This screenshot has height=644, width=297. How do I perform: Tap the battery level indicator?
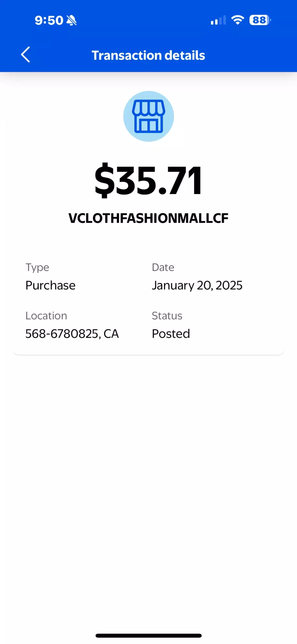tap(260, 20)
